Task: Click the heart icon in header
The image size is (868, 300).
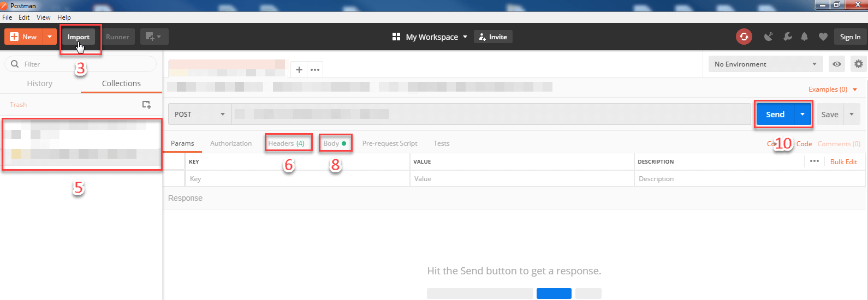Action: click(x=823, y=37)
